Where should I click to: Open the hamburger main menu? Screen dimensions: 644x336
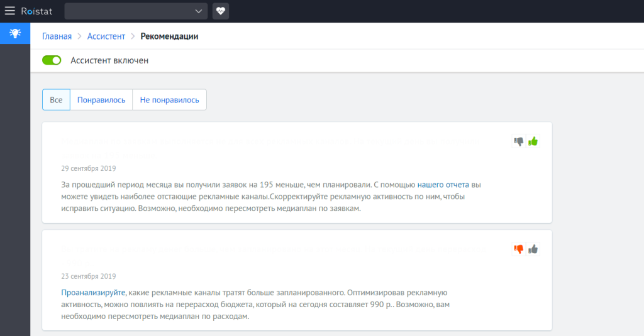[10, 11]
